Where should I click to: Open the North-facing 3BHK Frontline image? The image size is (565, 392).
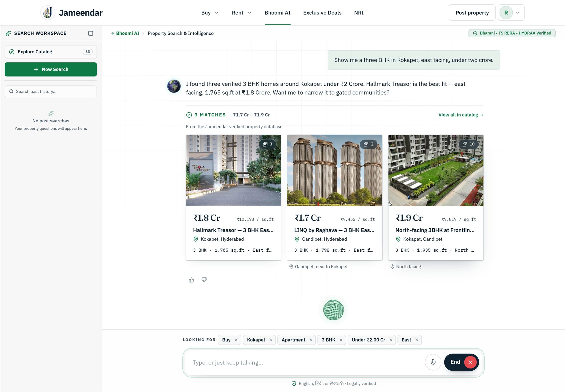click(436, 170)
